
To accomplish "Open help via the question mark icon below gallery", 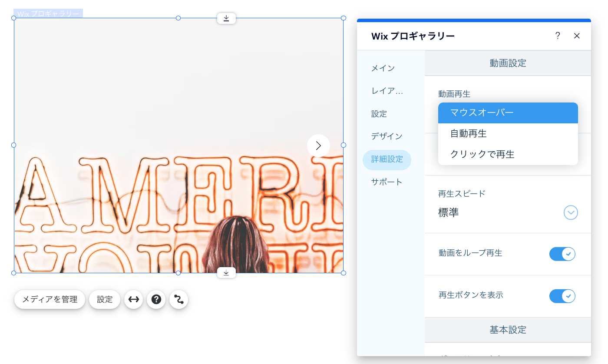I will point(156,299).
